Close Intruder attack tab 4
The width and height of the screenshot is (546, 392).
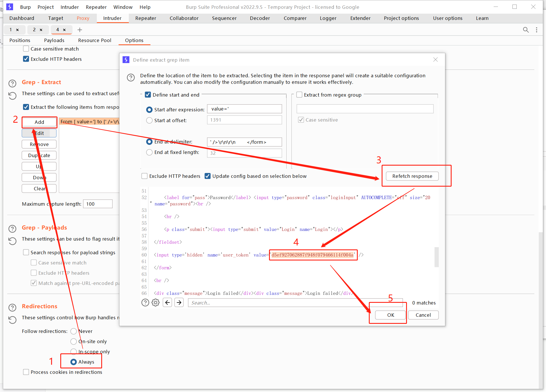pyautogui.click(x=64, y=30)
